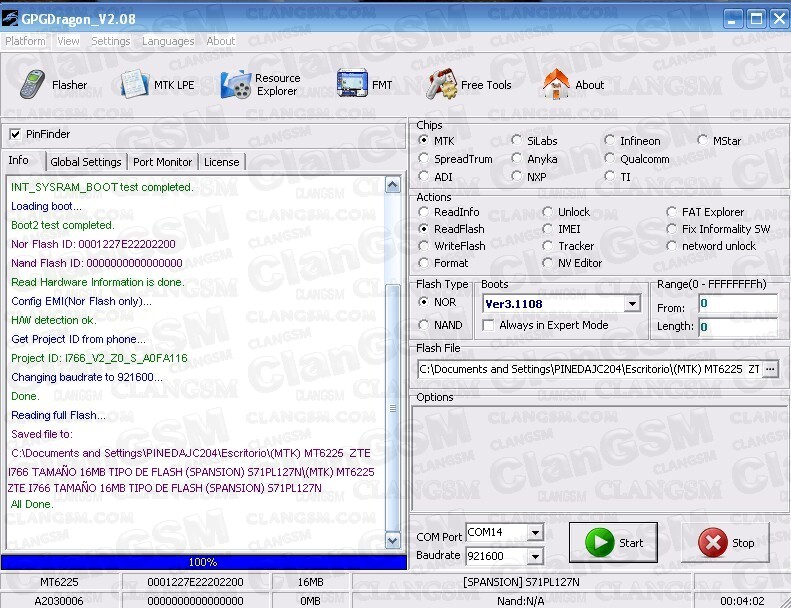Screen dimensions: 791x608
Task: Select the Format action
Action: point(423,263)
